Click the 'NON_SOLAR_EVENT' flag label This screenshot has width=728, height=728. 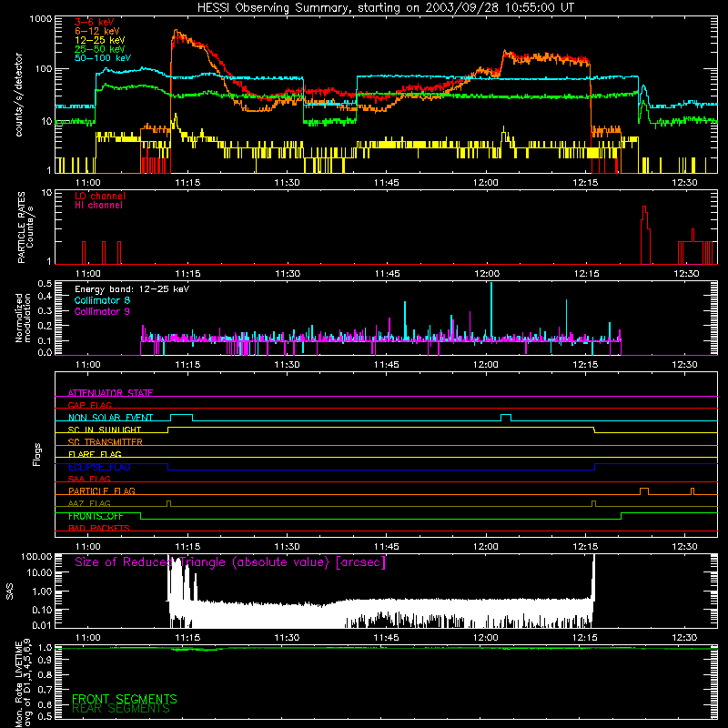[110, 418]
